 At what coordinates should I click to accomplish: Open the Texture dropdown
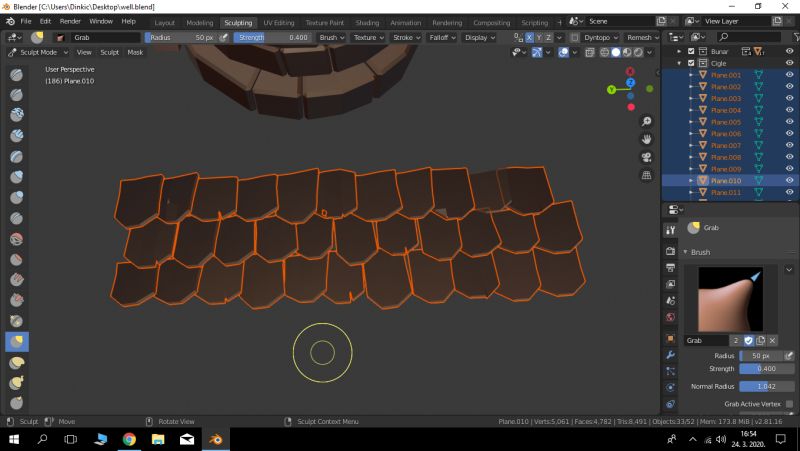368,38
